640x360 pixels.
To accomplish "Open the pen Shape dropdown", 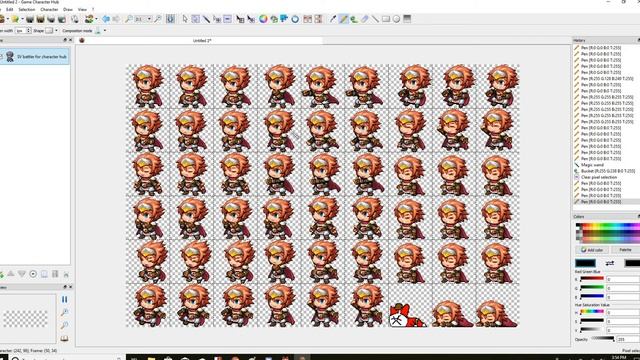I will click(56, 31).
